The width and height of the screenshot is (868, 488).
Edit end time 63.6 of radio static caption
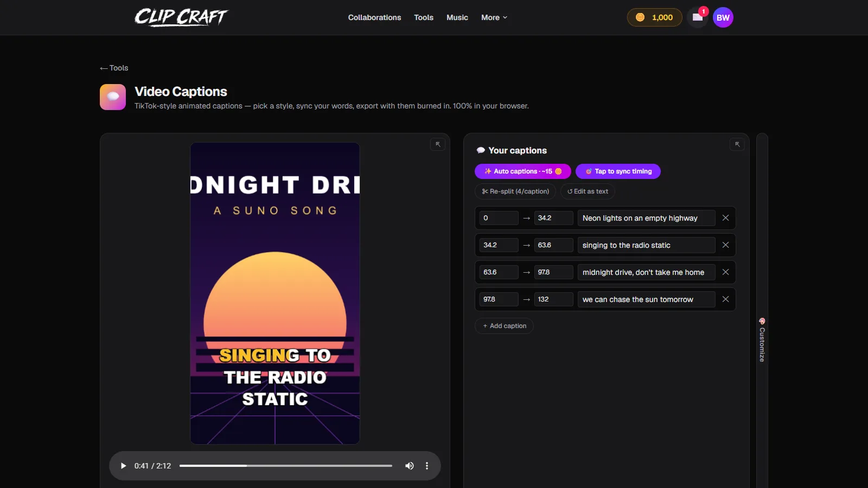point(553,245)
